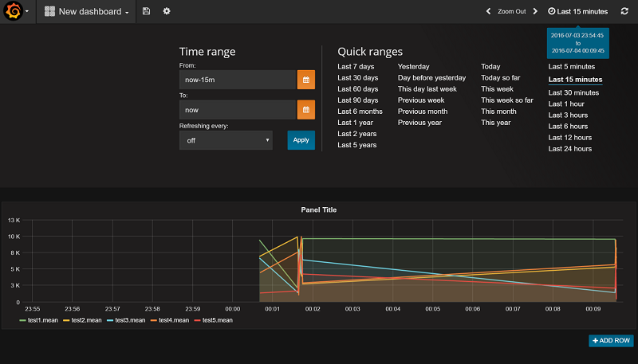This screenshot has height=364, width=638.
Task: Choose Day before yesterday range
Action: [431, 77]
